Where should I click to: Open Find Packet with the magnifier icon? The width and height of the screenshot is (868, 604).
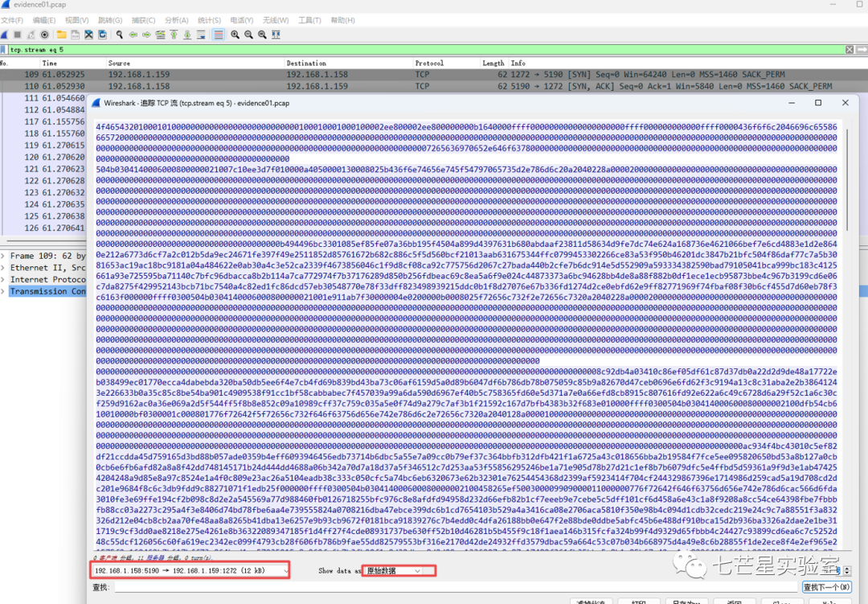119,35
